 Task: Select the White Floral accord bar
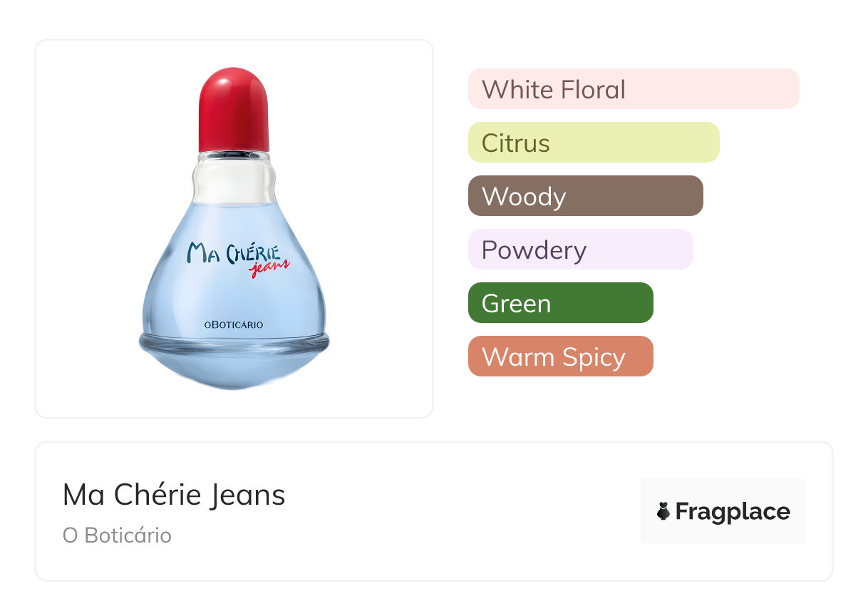(x=634, y=89)
